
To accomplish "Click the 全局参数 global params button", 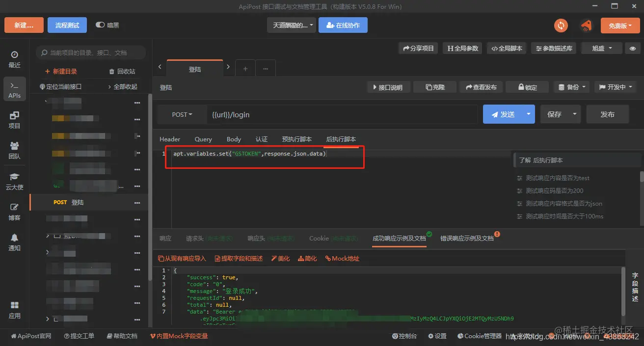I will (462, 48).
